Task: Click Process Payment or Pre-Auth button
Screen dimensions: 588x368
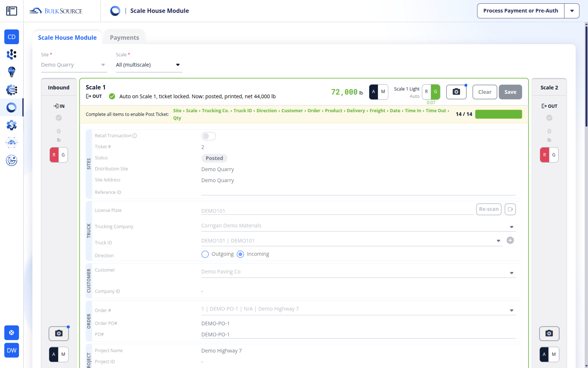Action: (521, 11)
